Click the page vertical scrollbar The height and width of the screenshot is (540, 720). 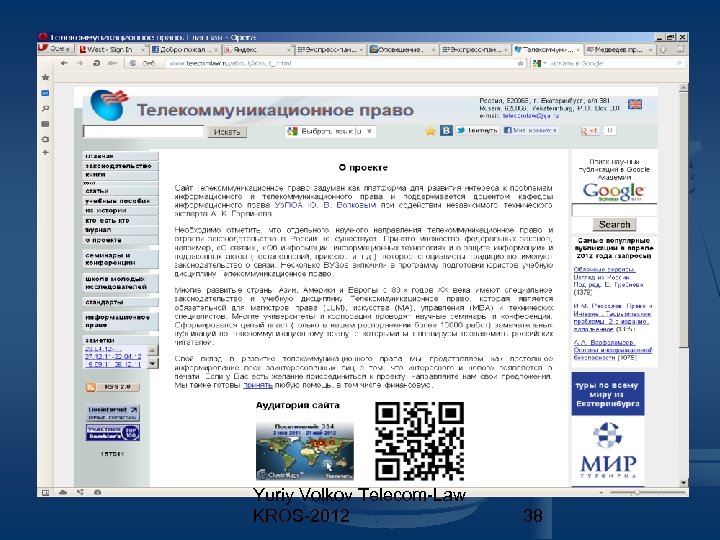tap(683, 219)
